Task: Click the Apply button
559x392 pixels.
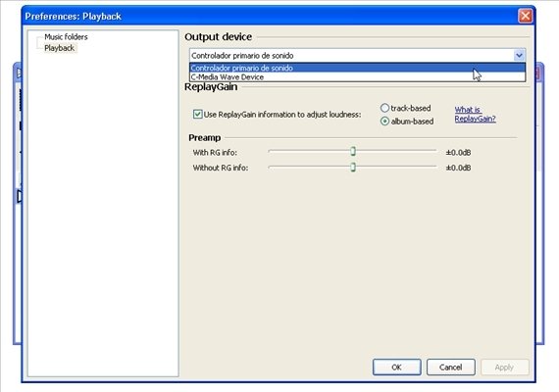Action: point(504,367)
